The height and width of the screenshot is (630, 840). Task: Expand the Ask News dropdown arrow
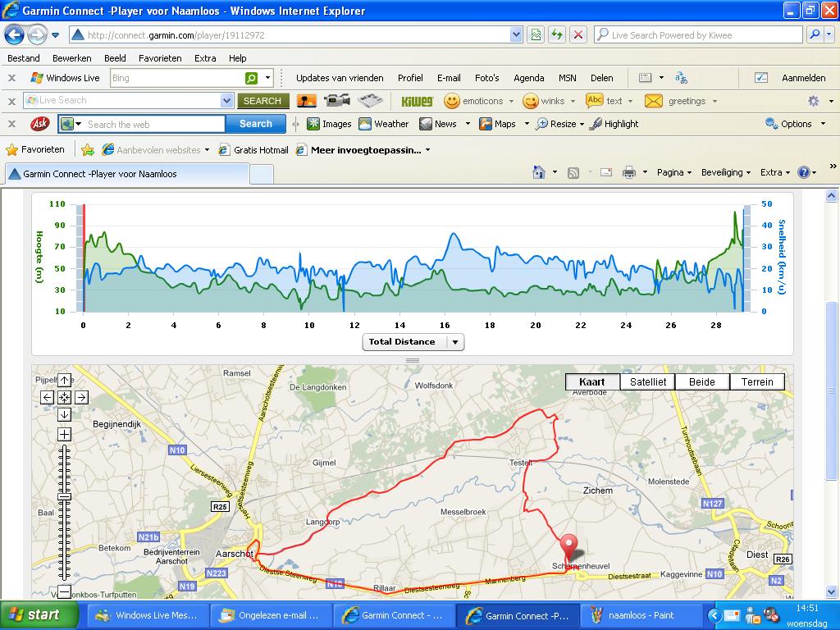(468, 124)
